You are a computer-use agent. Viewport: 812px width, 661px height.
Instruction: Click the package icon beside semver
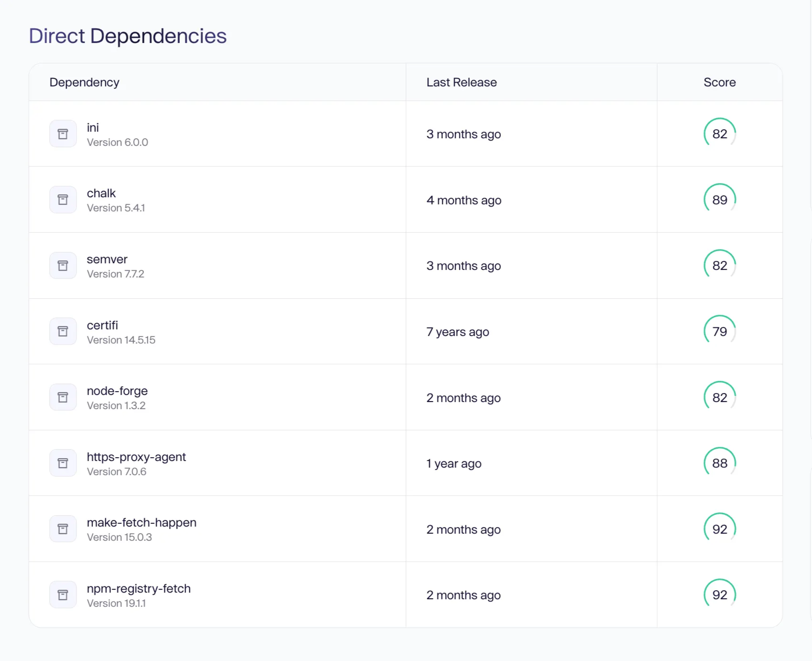(63, 266)
